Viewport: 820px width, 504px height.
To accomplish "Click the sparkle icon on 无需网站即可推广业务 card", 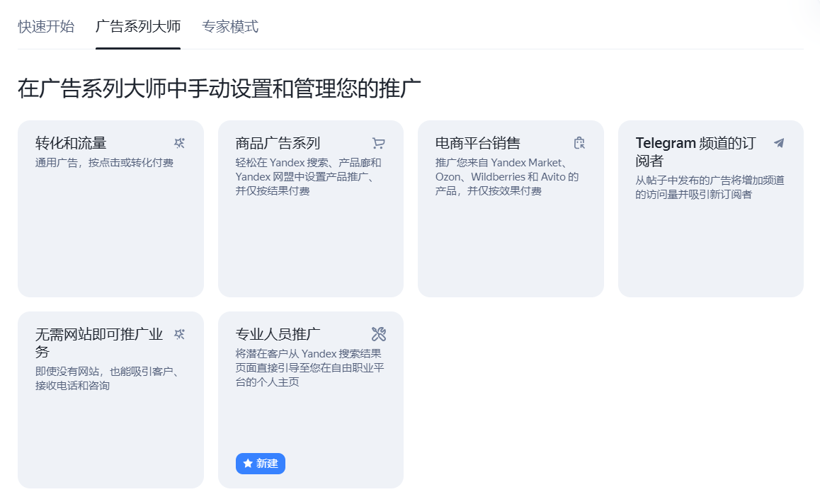I will point(179,334).
